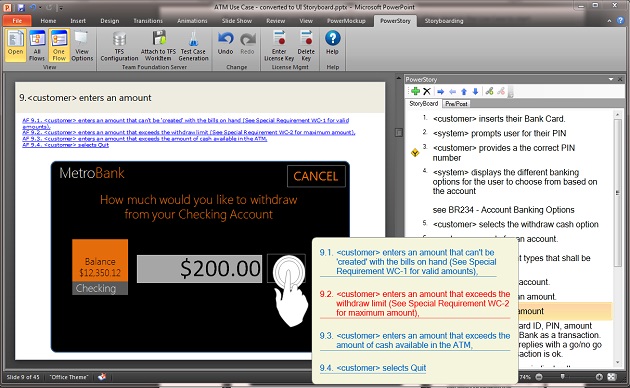Screen dimensions: 630x388
Task: Open TFS Configuration
Action: pos(119,46)
